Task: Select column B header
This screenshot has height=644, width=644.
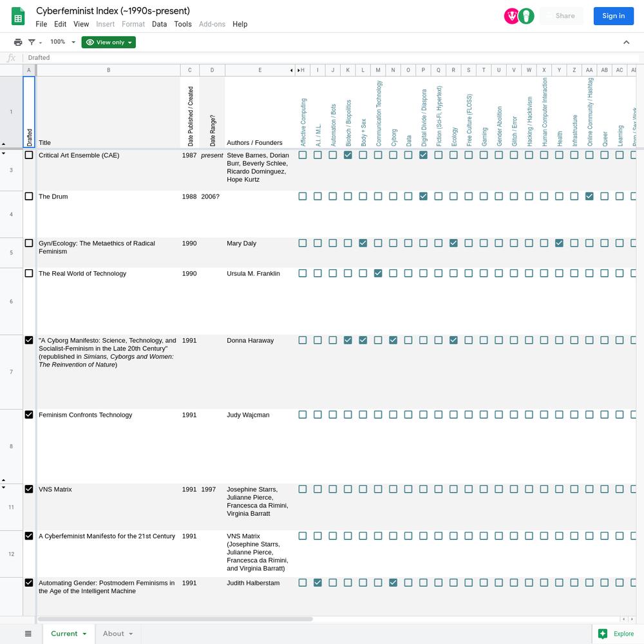Action: click(x=108, y=70)
